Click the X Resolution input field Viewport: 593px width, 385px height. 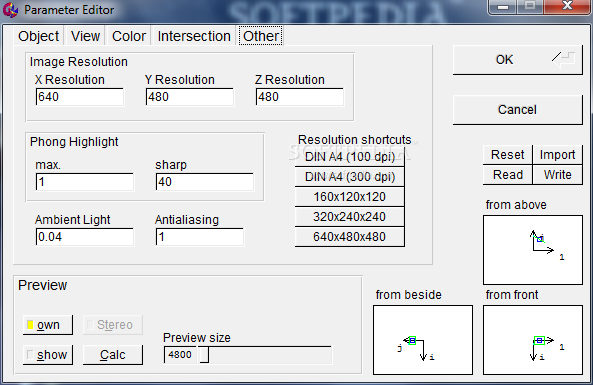[80, 97]
